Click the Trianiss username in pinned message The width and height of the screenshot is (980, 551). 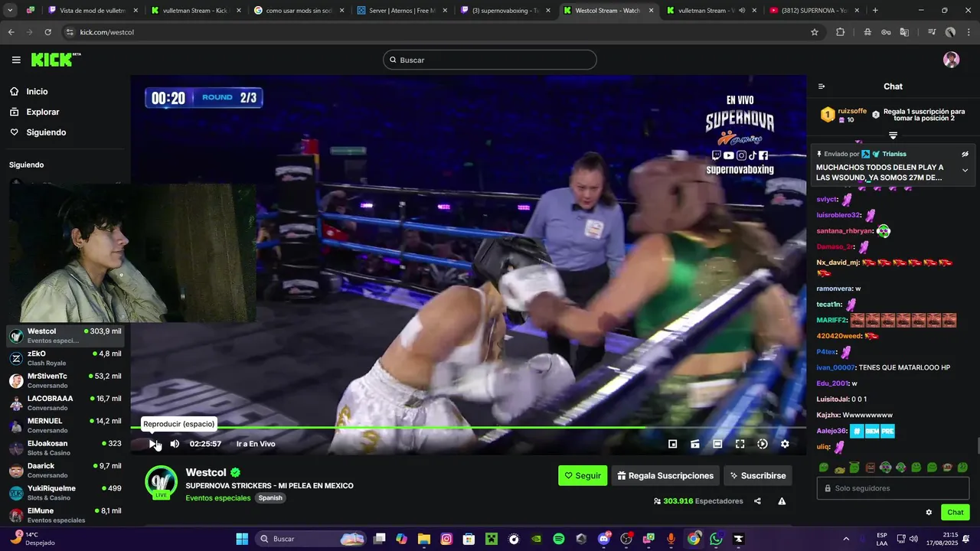tap(894, 154)
